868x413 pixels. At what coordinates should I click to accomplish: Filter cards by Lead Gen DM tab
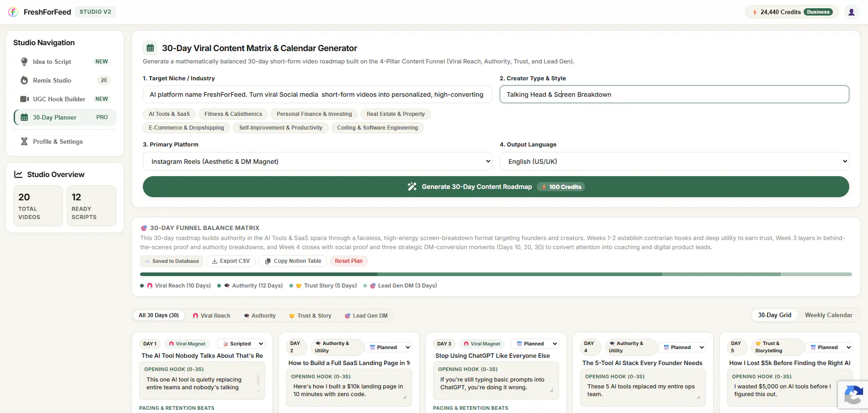[x=366, y=316]
